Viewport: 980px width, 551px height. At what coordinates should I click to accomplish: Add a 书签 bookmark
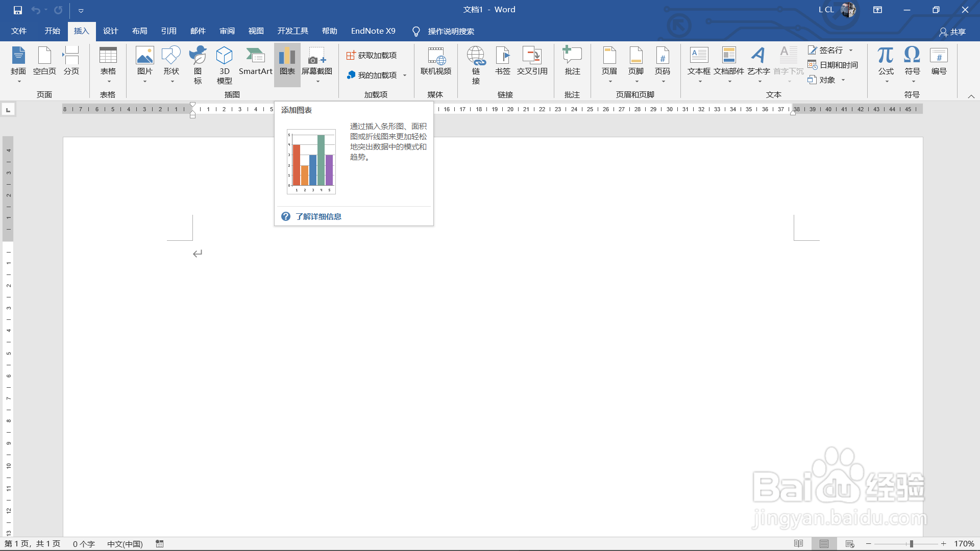(502, 61)
